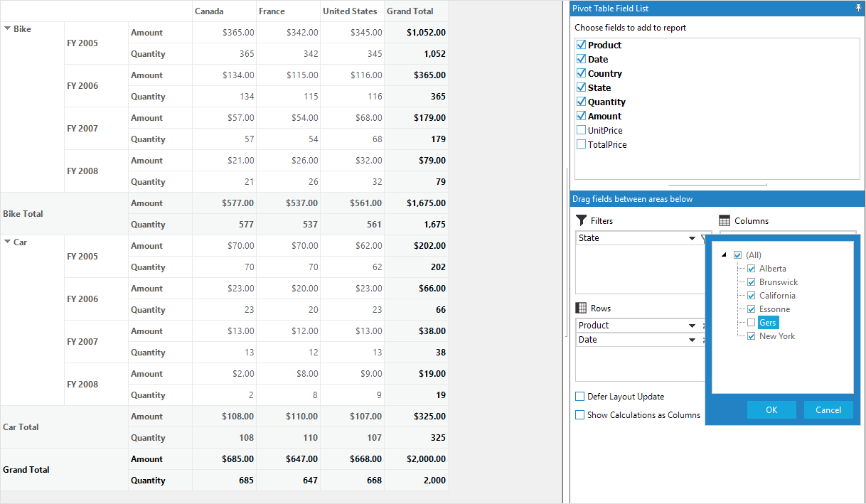
Task: Uncheck the Quantity field checkbox
Action: point(581,102)
